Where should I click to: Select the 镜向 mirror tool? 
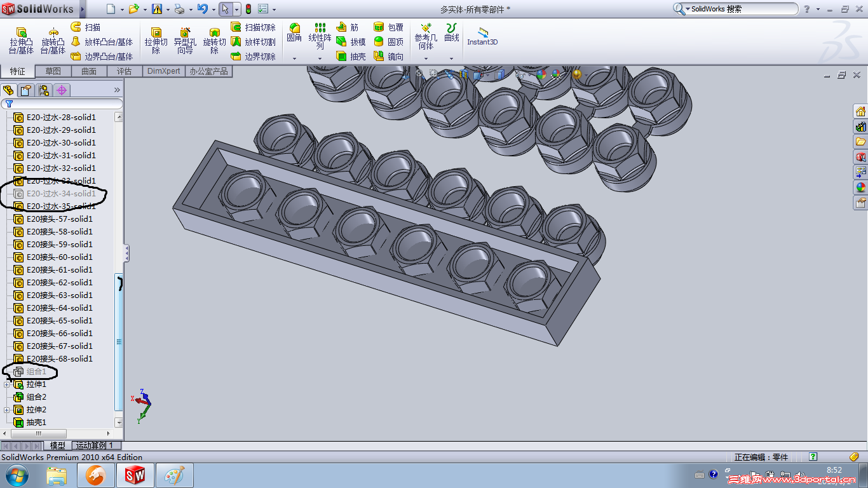tap(388, 57)
